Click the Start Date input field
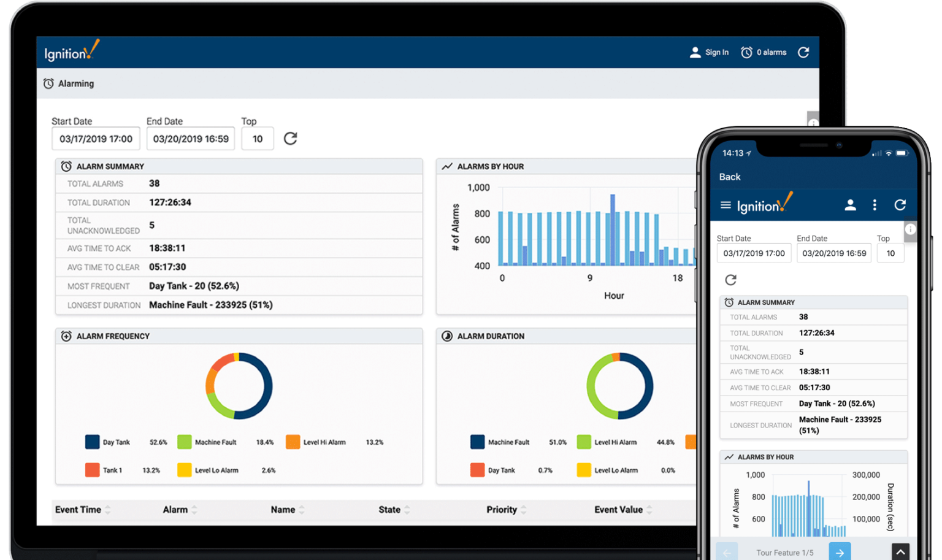 point(96,139)
